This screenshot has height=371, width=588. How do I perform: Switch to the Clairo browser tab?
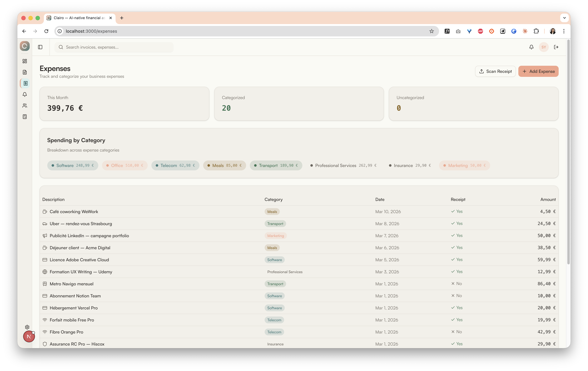pos(80,18)
